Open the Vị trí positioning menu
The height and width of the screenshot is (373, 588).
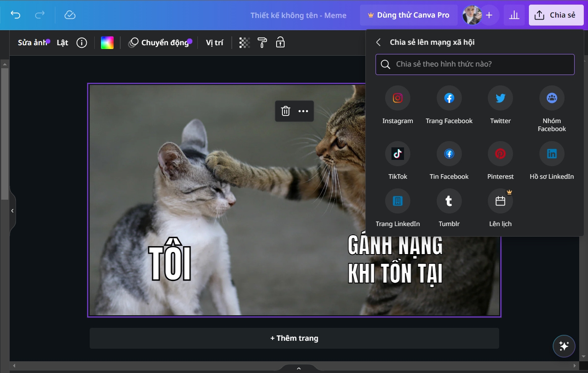tap(214, 42)
